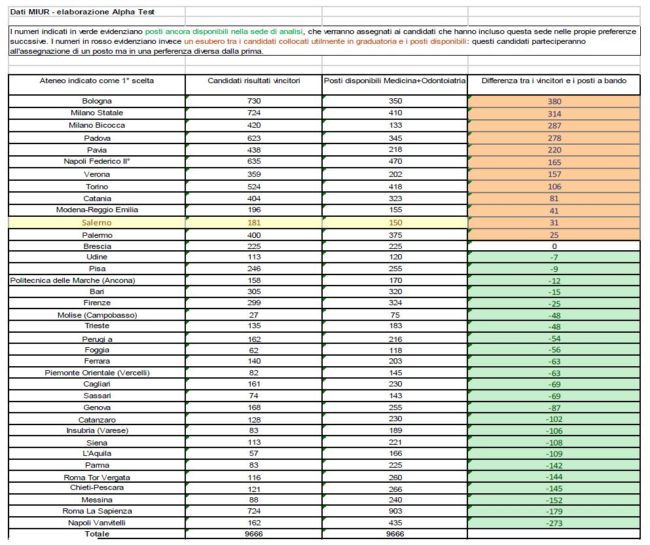The width and height of the screenshot is (650, 545).
Task: Select the 'Ferrara' cell
Action: [97, 361]
